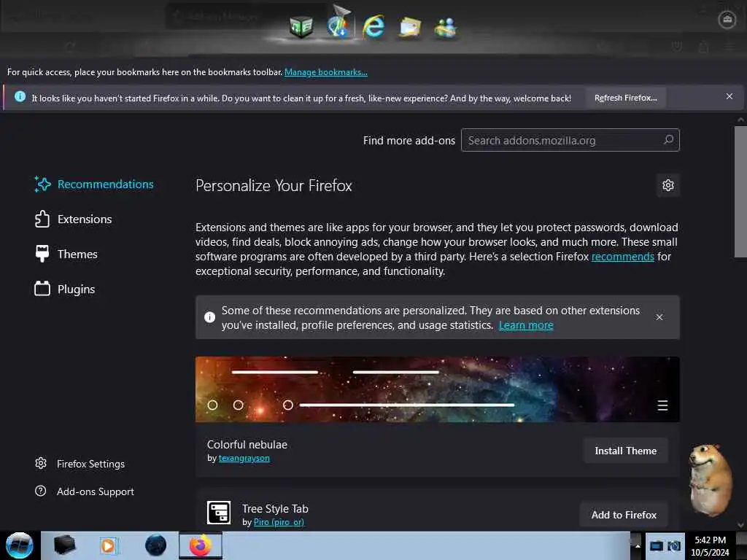Open the Themes category
This screenshot has height=560, width=747.
(x=66, y=254)
